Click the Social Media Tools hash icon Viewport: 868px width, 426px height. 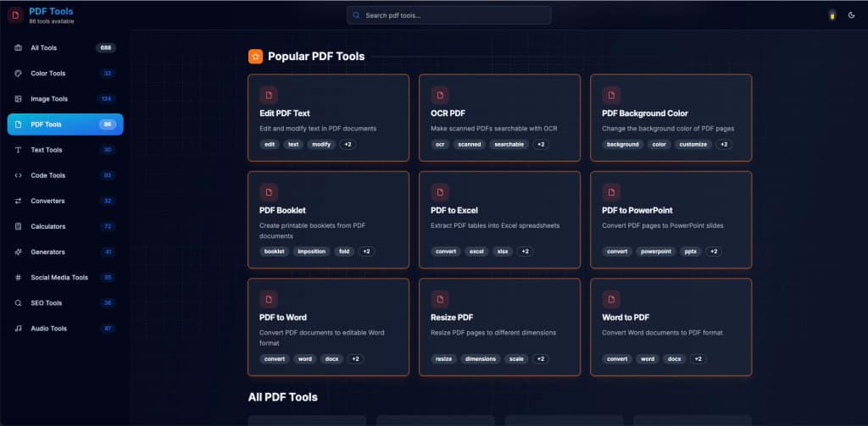(19, 277)
